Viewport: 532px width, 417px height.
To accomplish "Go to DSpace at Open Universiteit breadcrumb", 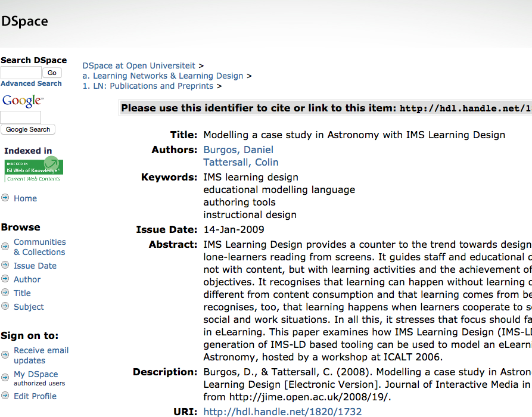I will point(139,66).
